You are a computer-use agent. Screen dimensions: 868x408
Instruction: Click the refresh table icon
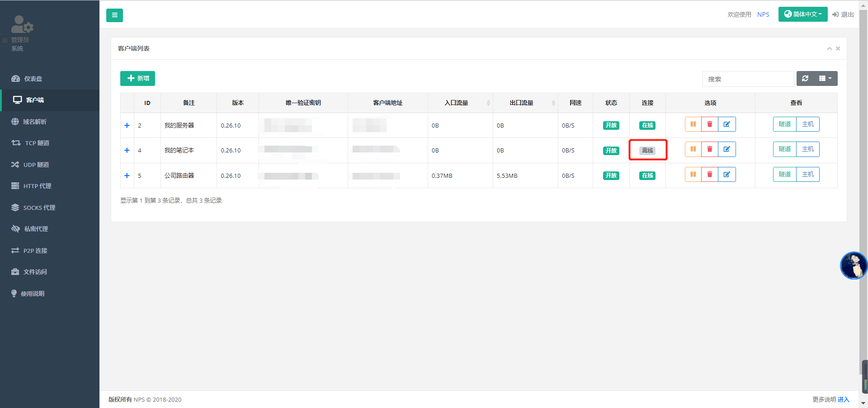pyautogui.click(x=805, y=79)
